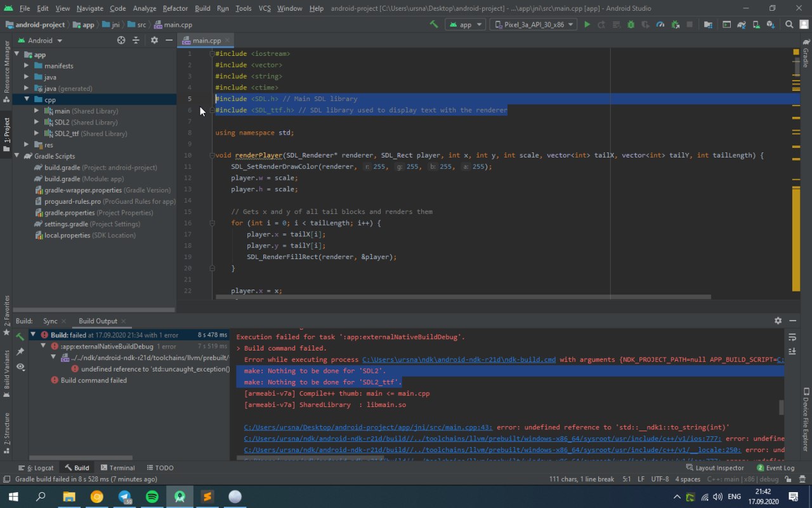Screen dimensions: 812x508
Task: Click the Make Project hammer icon
Action: pyautogui.click(x=434, y=24)
